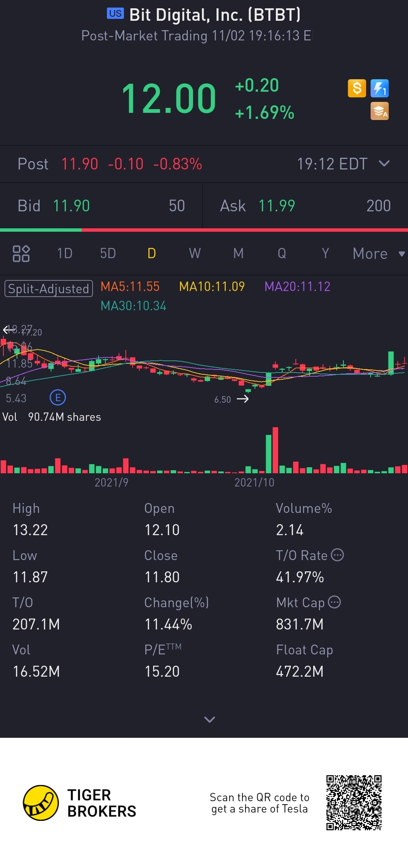The height and width of the screenshot is (868, 408).
Task: Tap the 12.00 main price
Action: (x=168, y=98)
